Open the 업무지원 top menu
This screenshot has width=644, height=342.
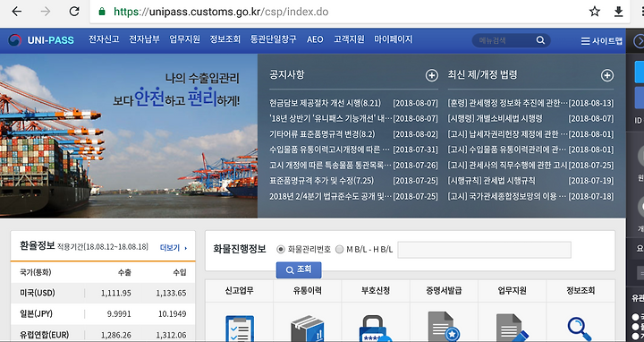(184, 39)
